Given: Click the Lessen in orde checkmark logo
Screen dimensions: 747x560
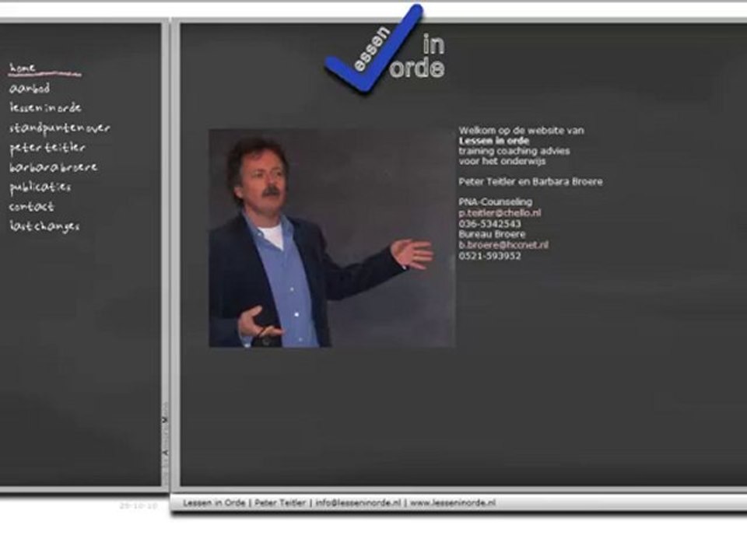Looking at the screenshot, I should point(385,48).
